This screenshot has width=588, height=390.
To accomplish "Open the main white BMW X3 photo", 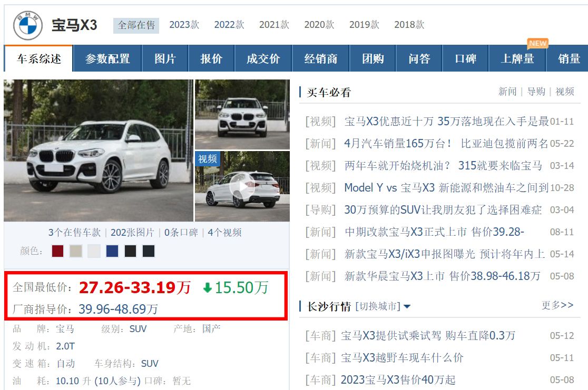I will 99,151.
